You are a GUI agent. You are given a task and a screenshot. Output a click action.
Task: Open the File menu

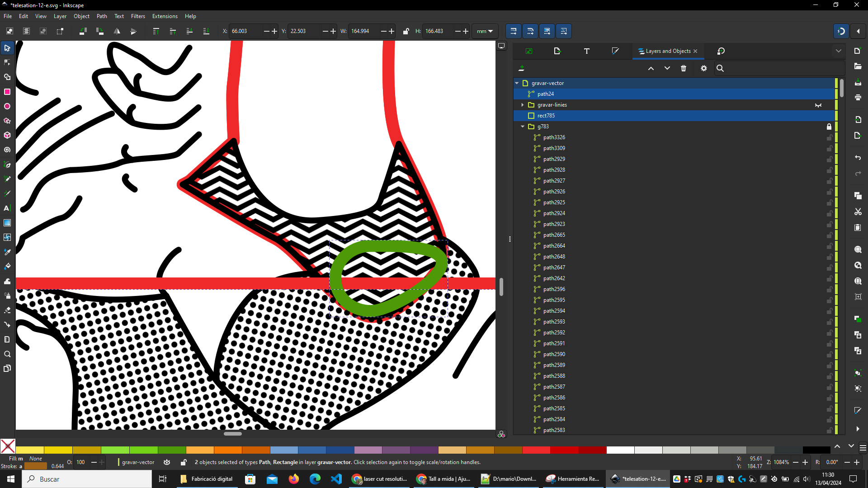pyautogui.click(x=8, y=16)
